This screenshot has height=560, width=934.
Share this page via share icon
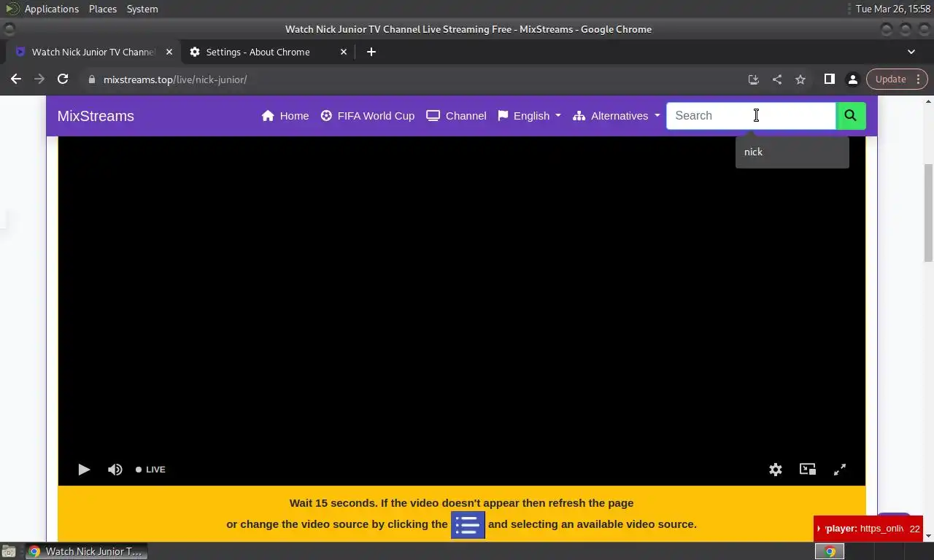pos(777,79)
